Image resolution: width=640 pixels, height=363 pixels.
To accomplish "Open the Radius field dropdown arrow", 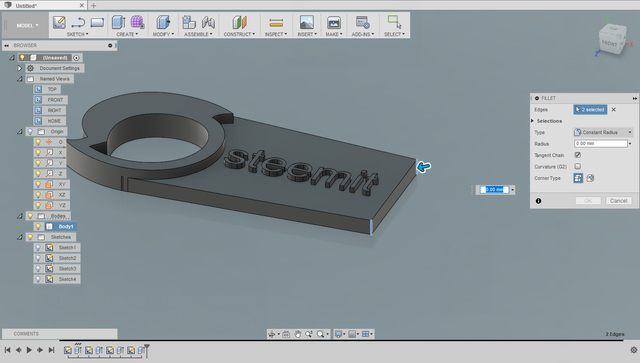I will [x=630, y=144].
